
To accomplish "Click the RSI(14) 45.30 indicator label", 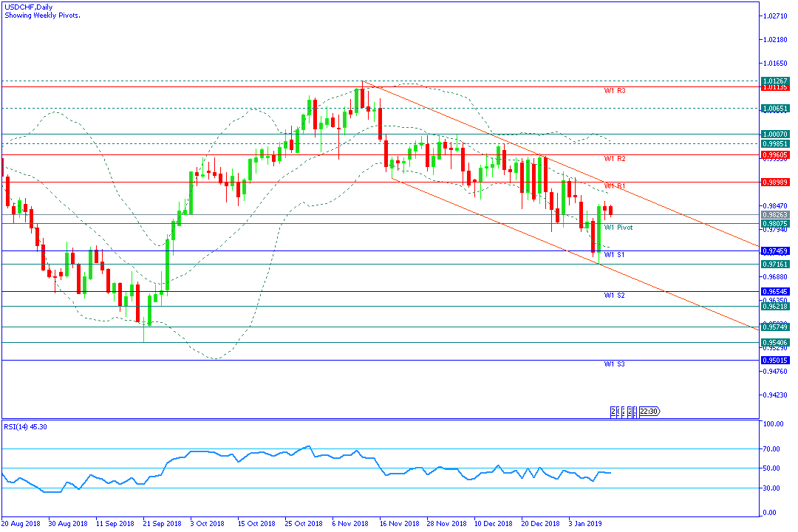I will [x=25, y=426].
